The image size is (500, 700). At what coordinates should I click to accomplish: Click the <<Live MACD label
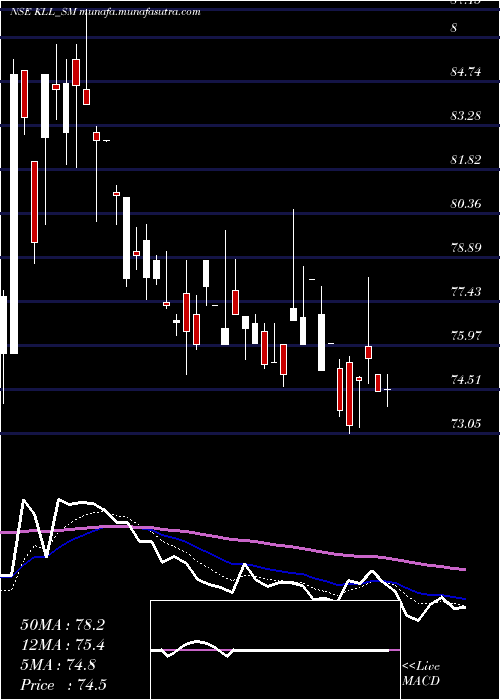point(421,674)
